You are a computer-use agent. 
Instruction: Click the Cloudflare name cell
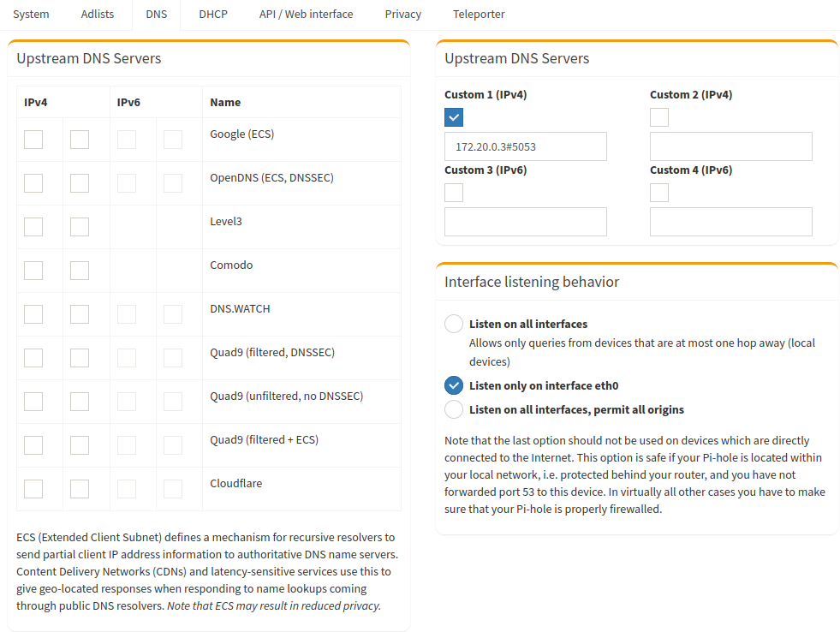pos(301,489)
